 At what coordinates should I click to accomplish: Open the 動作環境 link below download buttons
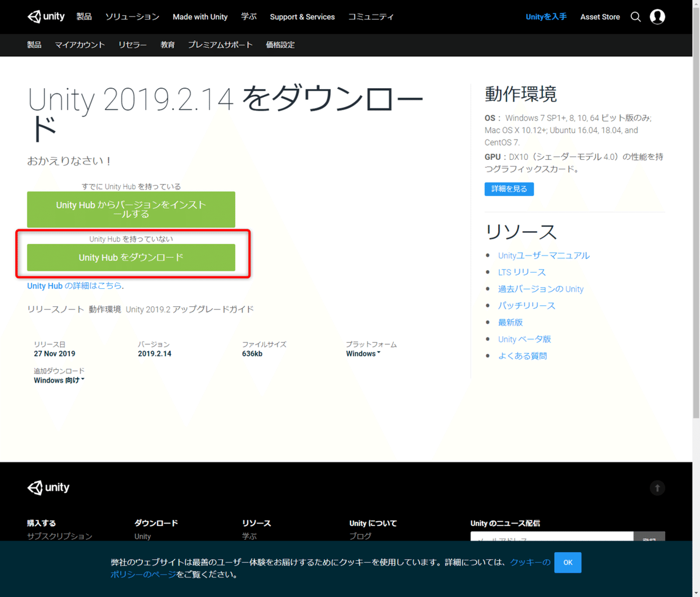click(105, 309)
